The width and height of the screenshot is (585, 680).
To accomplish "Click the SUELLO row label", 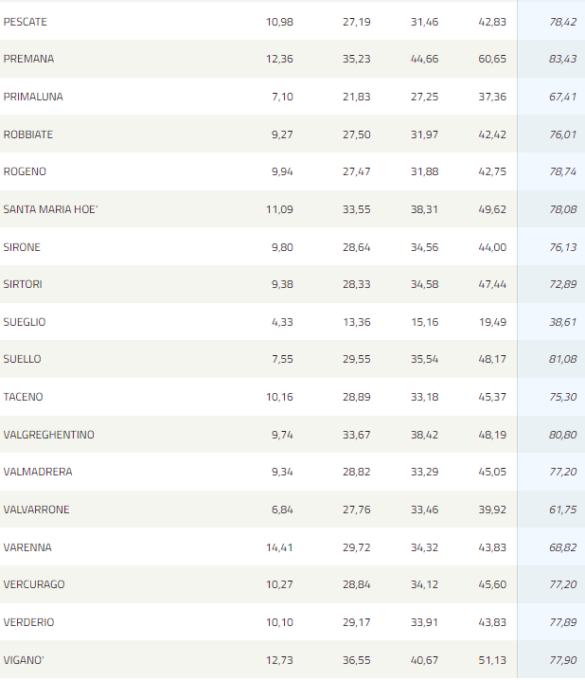I will (x=22, y=359).
